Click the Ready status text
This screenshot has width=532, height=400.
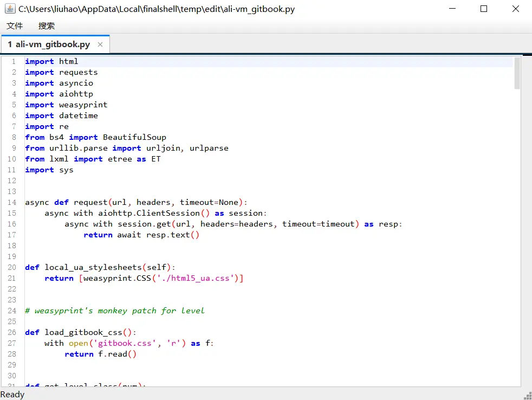point(12,395)
